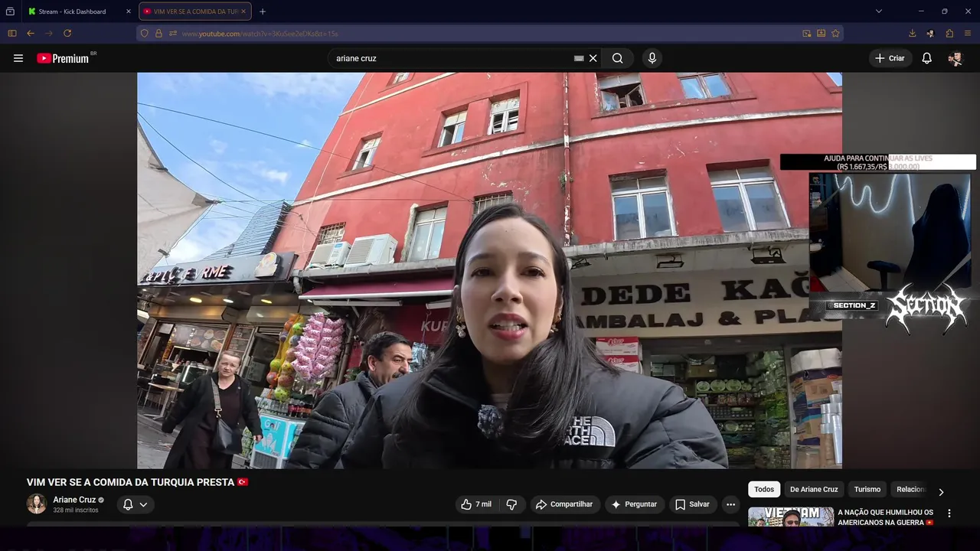Open 'A NAÇÃO QUE HUMILHOU OS AMERICANOS' title
980x551 pixels.
(886, 517)
